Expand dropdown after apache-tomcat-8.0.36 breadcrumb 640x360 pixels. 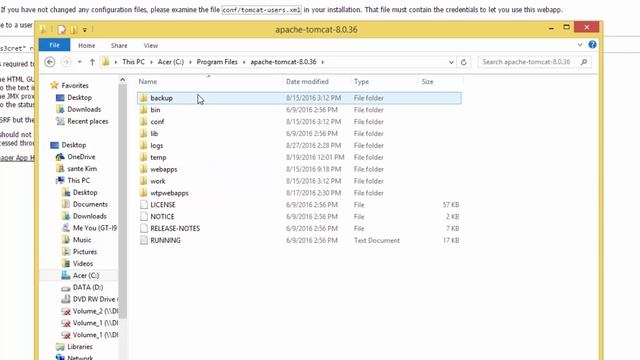point(322,62)
